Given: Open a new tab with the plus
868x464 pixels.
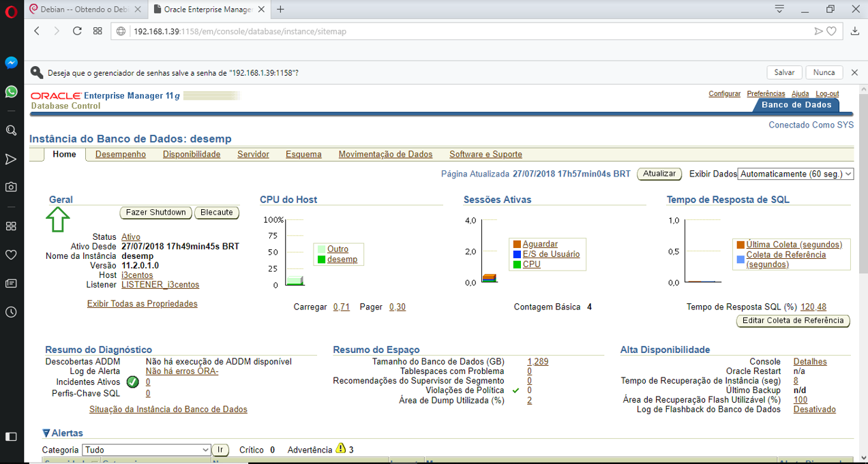Looking at the screenshot, I should (280, 10).
